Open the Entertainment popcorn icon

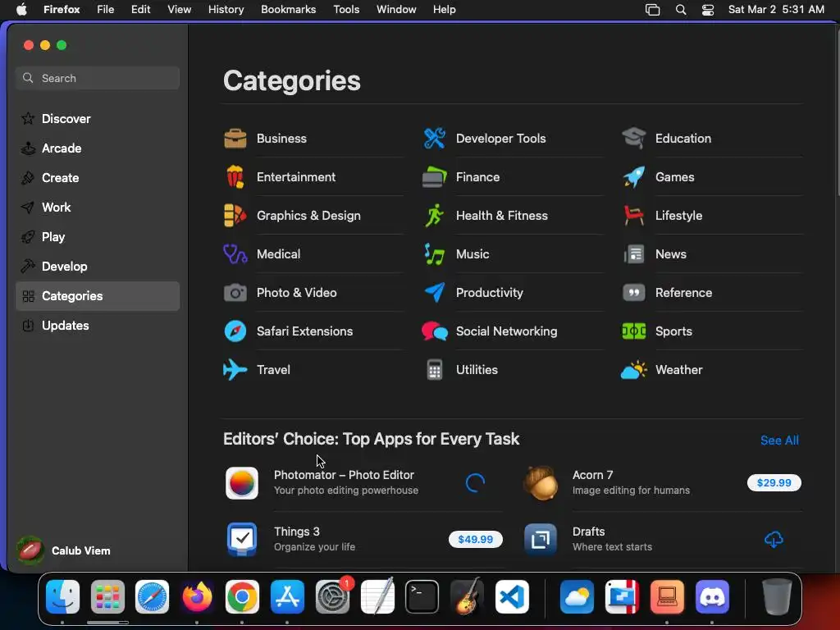235,177
